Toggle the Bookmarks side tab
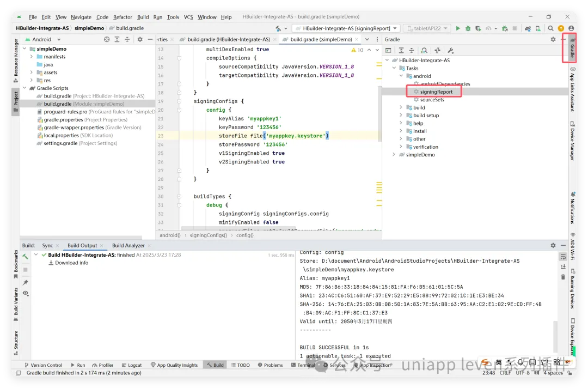The width and height of the screenshot is (588, 388). [16, 264]
